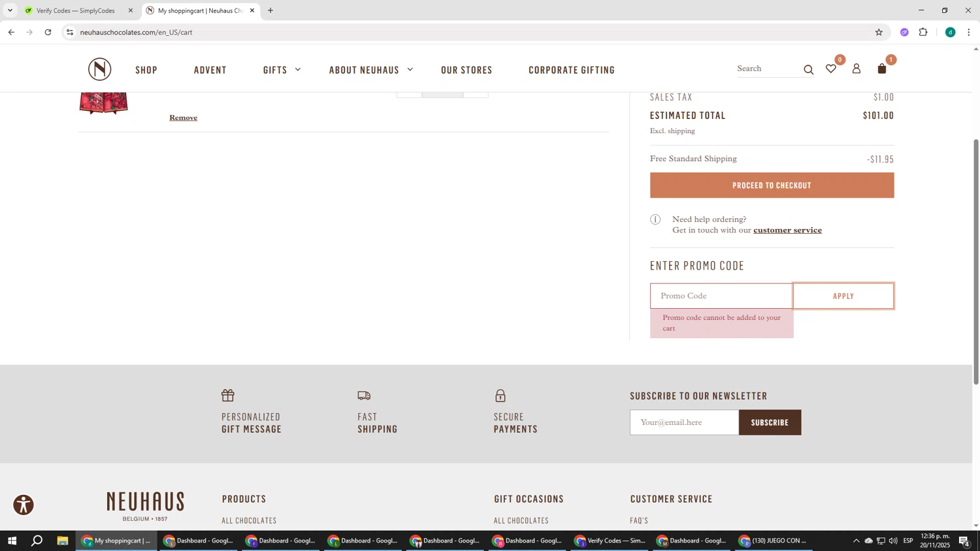Open the customer service link
This screenshot has width=980, height=551.
tap(787, 230)
